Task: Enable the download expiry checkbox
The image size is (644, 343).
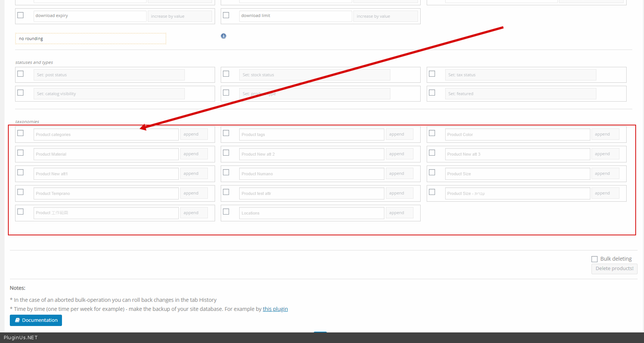Action: pyautogui.click(x=20, y=15)
